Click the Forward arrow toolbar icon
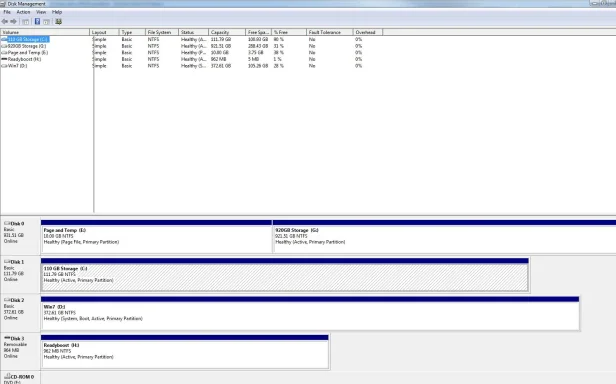 click(14, 22)
